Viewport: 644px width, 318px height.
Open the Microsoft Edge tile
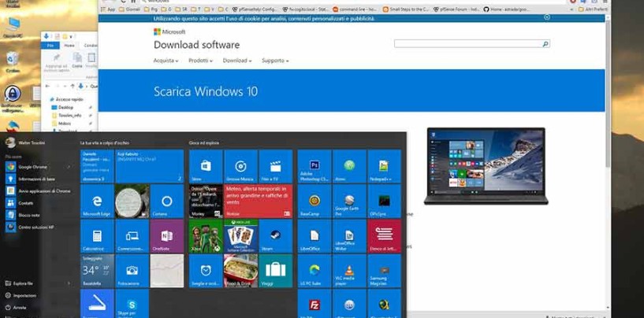point(97,201)
